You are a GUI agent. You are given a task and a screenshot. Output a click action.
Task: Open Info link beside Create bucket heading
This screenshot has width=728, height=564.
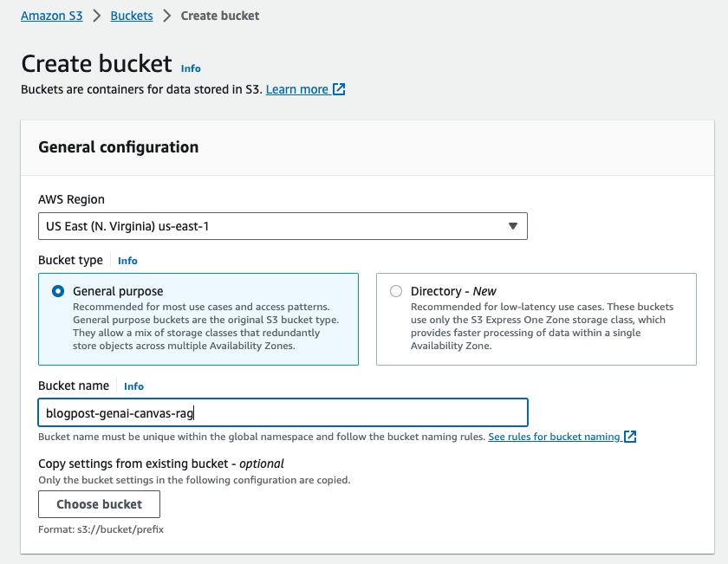tap(190, 68)
